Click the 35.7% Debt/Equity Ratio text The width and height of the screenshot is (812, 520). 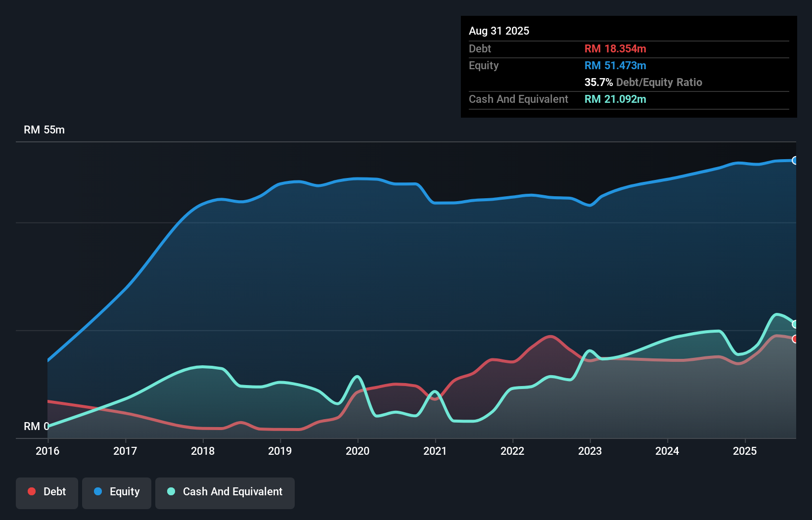coord(643,82)
